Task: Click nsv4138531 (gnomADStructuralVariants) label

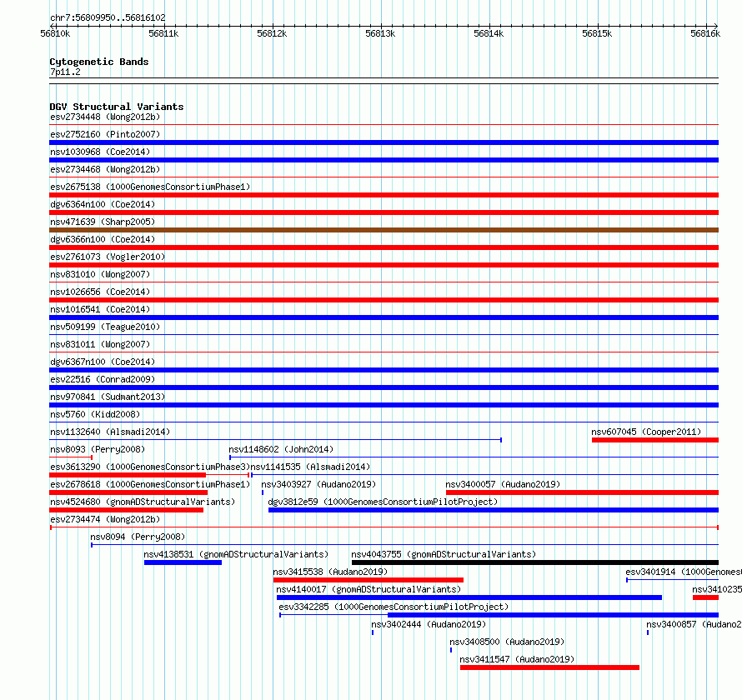Action: click(236, 554)
